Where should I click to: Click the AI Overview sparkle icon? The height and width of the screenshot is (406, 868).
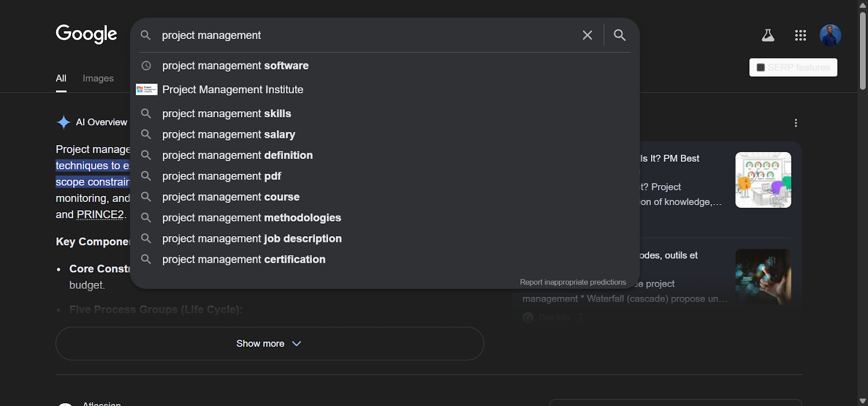click(63, 122)
